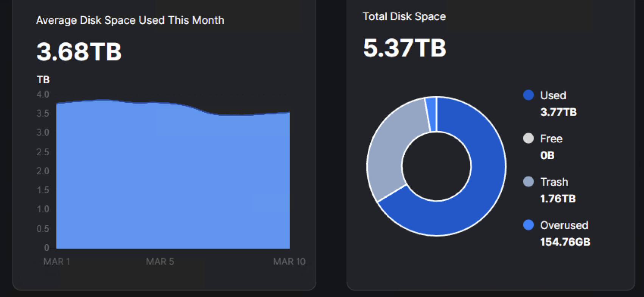Click the MAR 10 axis label
644x297 pixels.
(289, 262)
